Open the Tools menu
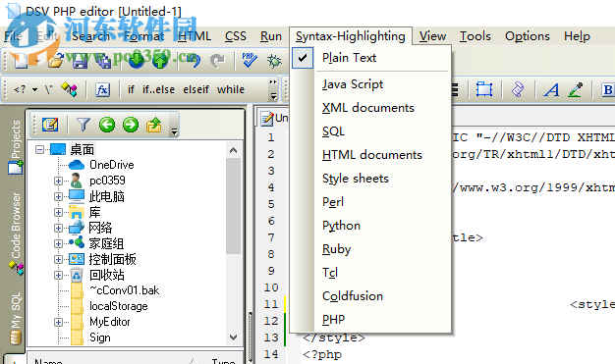The width and height of the screenshot is (615, 364). [475, 36]
